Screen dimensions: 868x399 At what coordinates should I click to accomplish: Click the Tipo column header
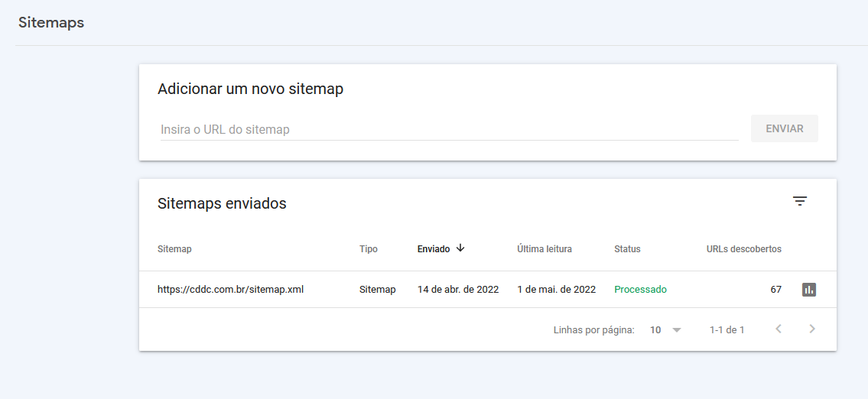(x=368, y=249)
